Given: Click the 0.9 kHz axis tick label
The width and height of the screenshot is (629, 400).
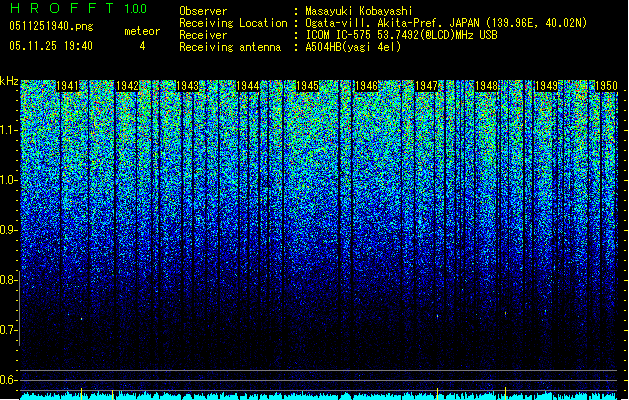Looking at the screenshot, I should [x=8, y=230].
